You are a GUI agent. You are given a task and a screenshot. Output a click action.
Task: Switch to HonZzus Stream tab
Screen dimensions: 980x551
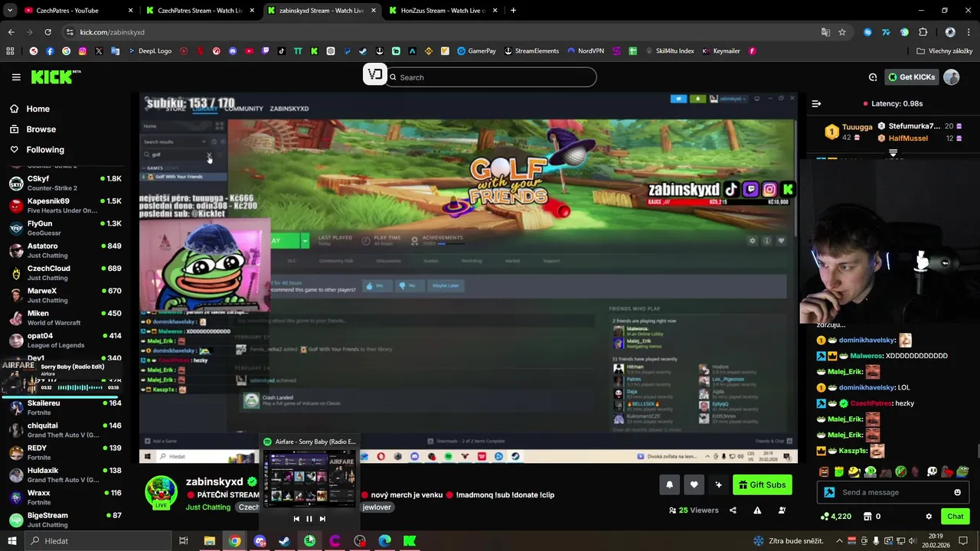tap(443, 11)
